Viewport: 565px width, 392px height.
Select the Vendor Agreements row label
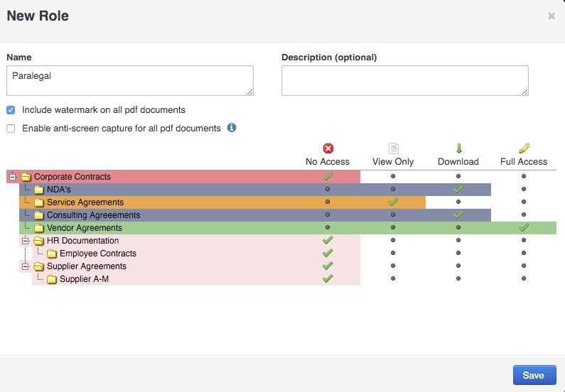pyautogui.click(x=85, y=228)
